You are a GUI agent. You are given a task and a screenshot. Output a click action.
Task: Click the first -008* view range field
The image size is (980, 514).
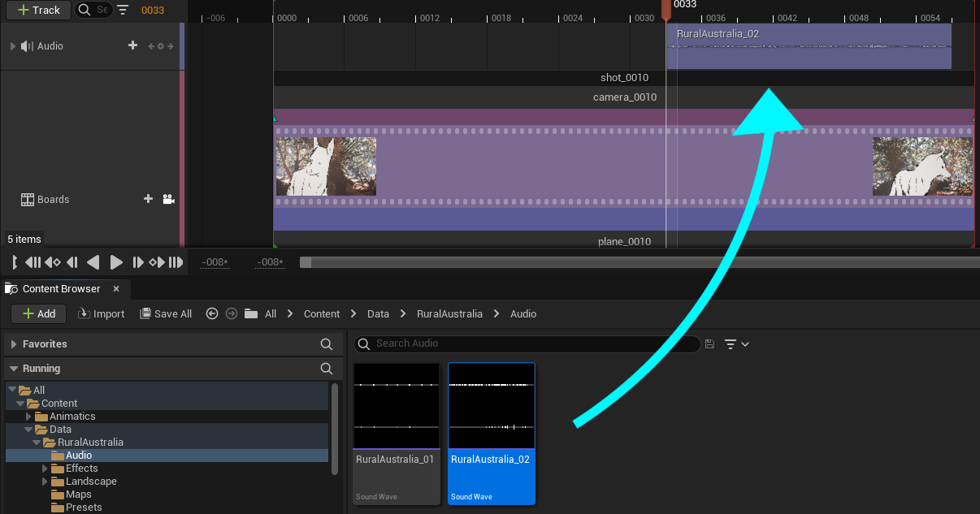click(x=215, y=262)
